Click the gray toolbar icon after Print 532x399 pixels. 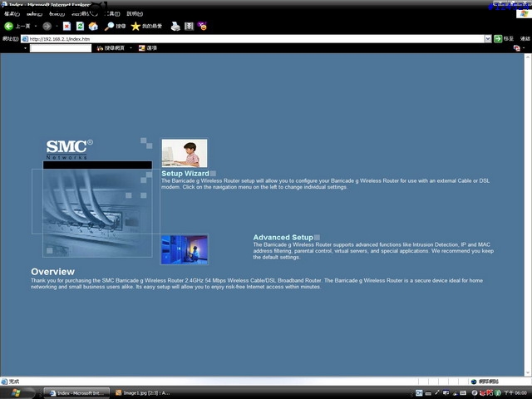pos(189,26)
